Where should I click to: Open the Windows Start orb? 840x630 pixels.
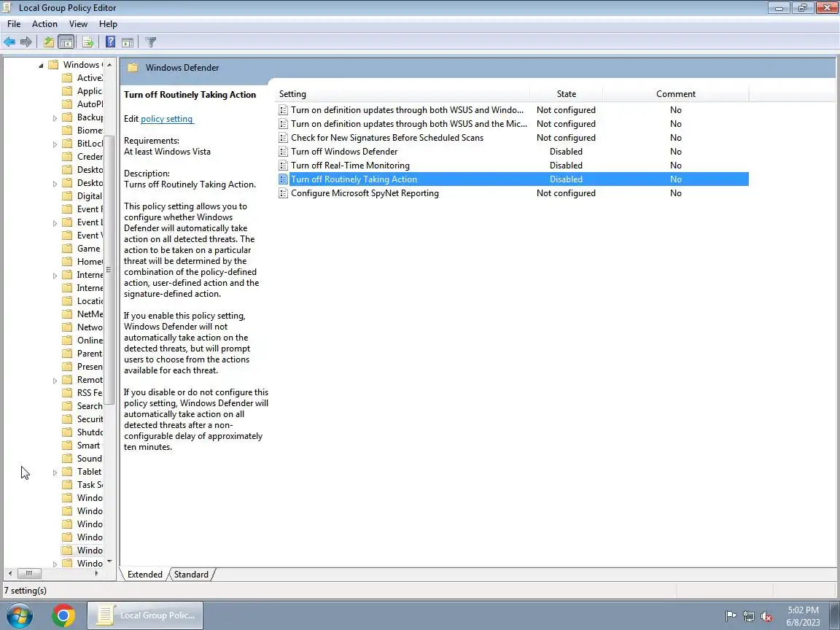click(x=19, y=615)
